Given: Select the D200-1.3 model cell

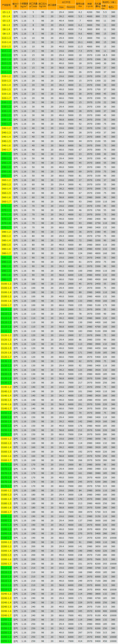Looking at the screenshot, I should [x=6, y=546].
